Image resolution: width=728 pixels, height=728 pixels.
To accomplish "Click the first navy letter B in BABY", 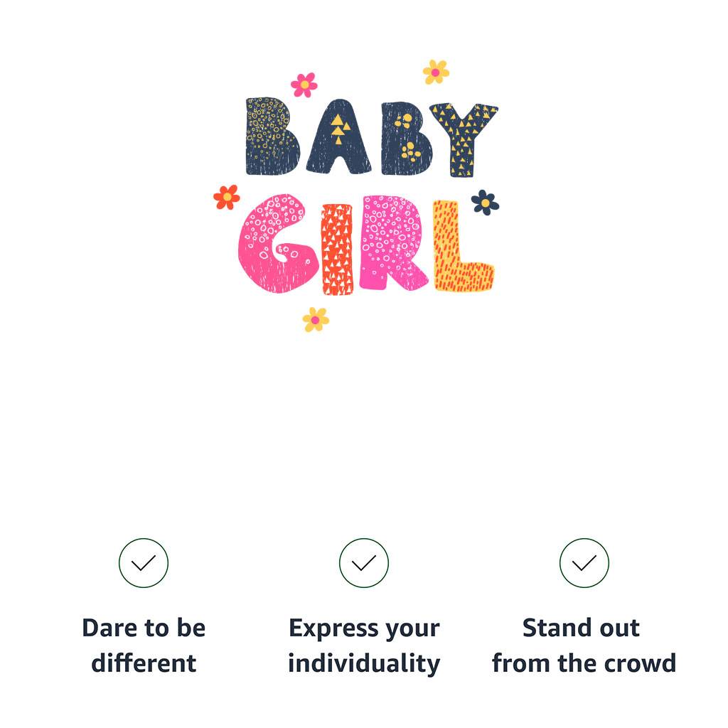I will [x=270, y=136].
